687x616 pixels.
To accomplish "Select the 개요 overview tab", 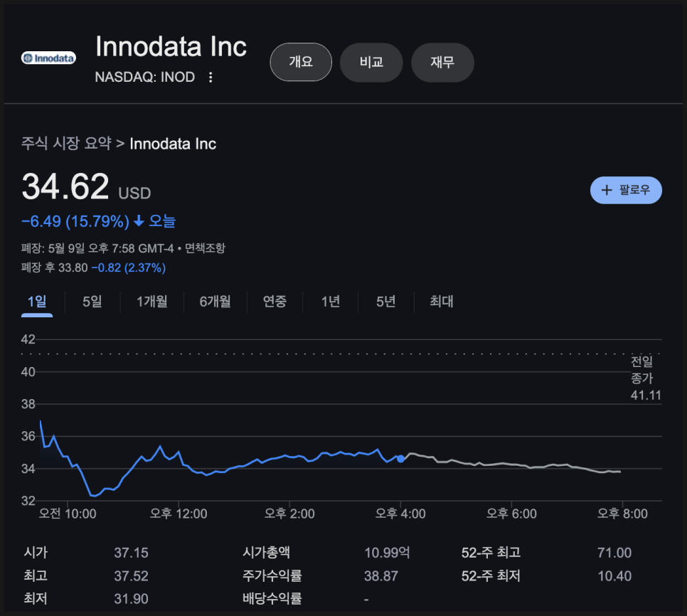I will pyautogui.click(x=301, y=62).
